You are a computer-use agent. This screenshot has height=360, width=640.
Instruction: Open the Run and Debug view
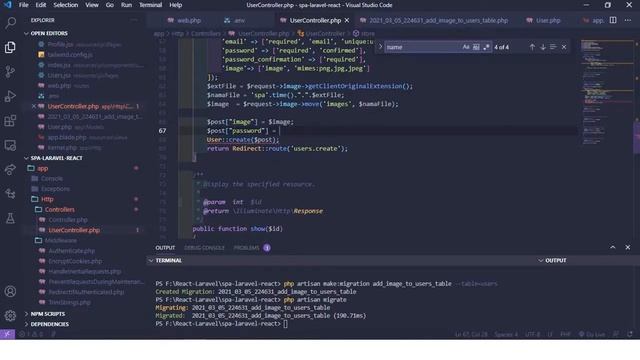(x=10, y=96)
